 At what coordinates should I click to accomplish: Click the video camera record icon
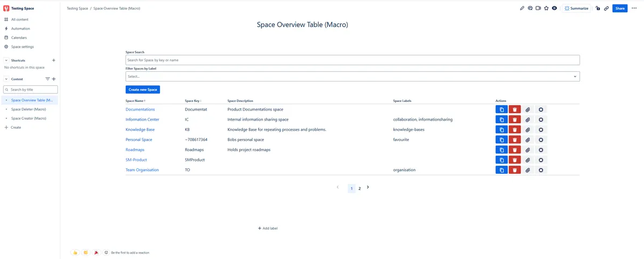coord(538,8)
